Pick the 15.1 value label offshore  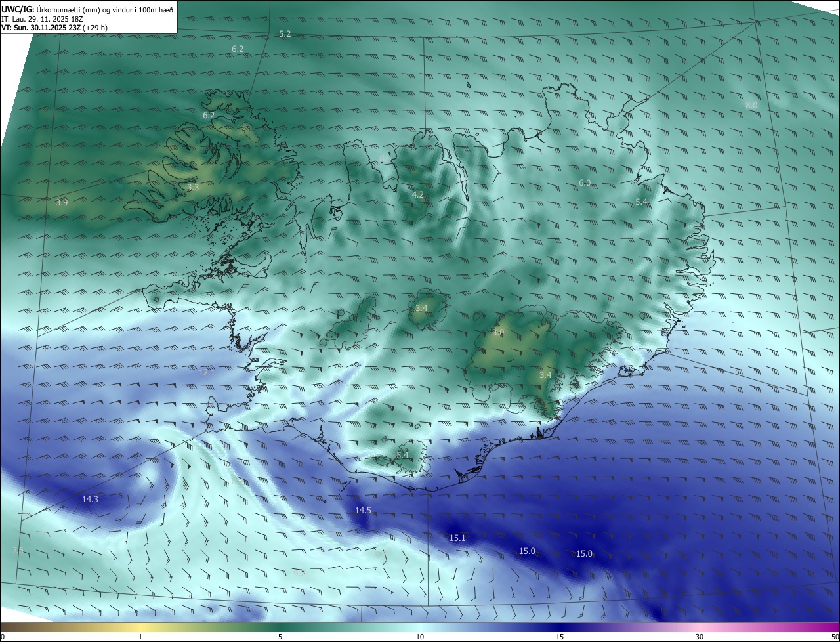(x=457, y=538)
